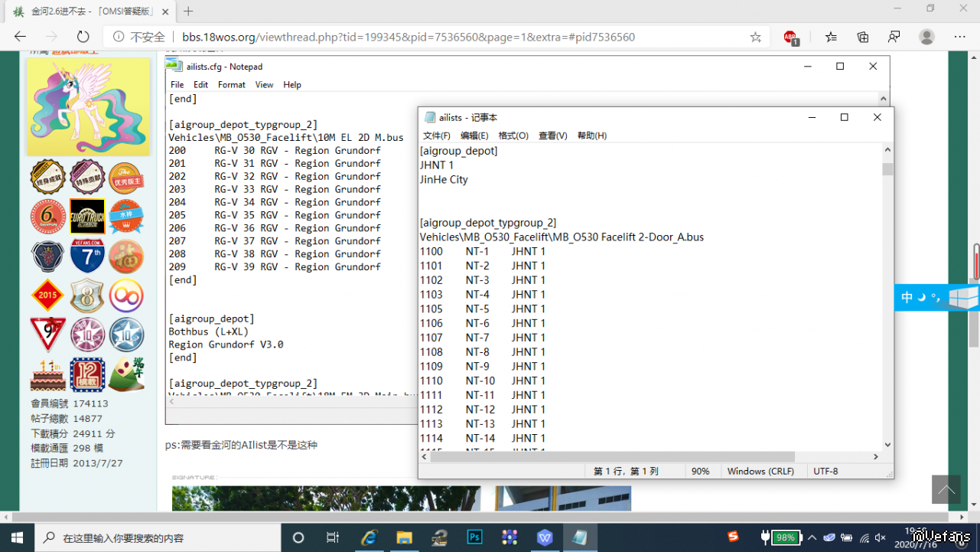
Task: Add this page to favorites star
Action: [755, 37]
